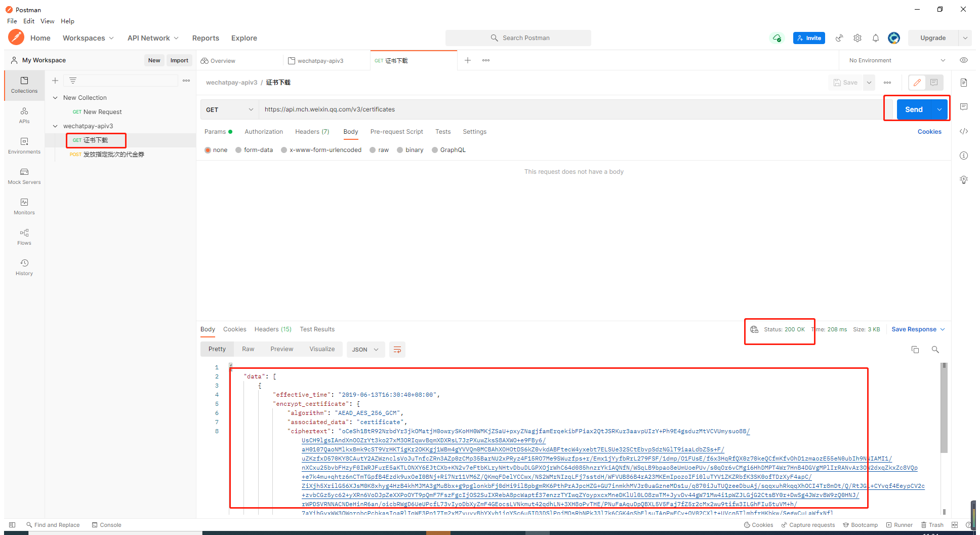
Task: Open the Console from status bar
Action: click(106, 525)
